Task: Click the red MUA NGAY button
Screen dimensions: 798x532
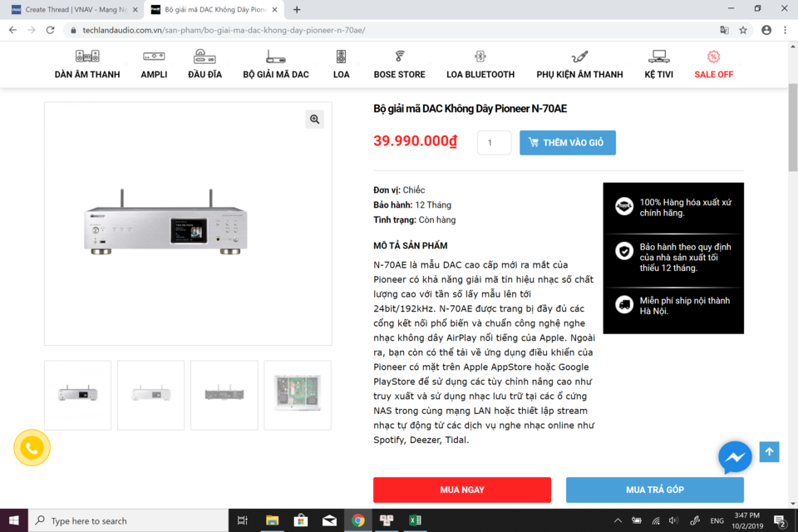Action: click(462, 490)
